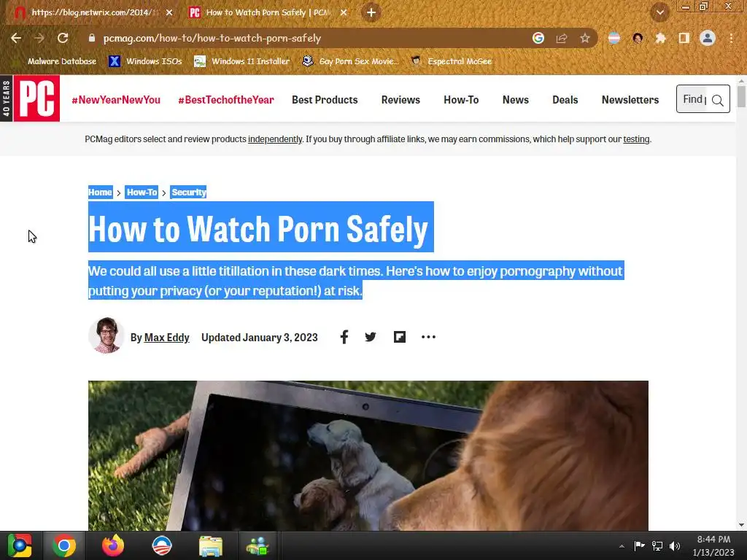The height and width of the screenshot is (560, 747).
Task: Click the magnifier search icon
Action: pos(718,100)
